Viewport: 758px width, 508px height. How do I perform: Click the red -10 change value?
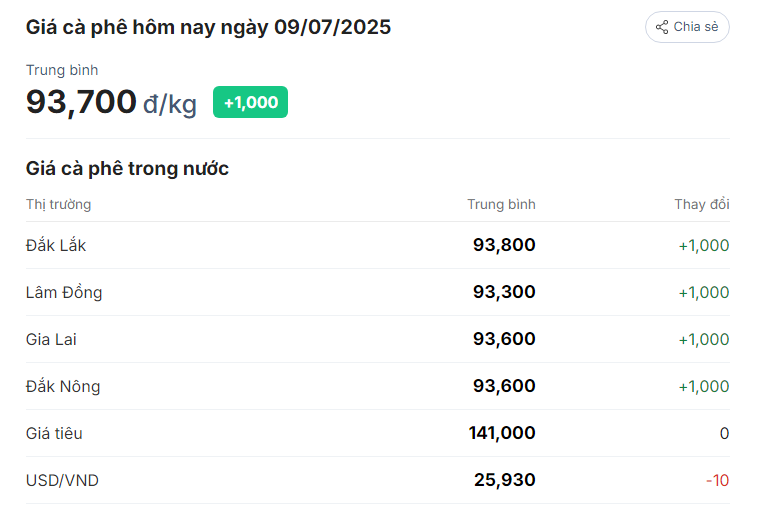tap(717, 480)
